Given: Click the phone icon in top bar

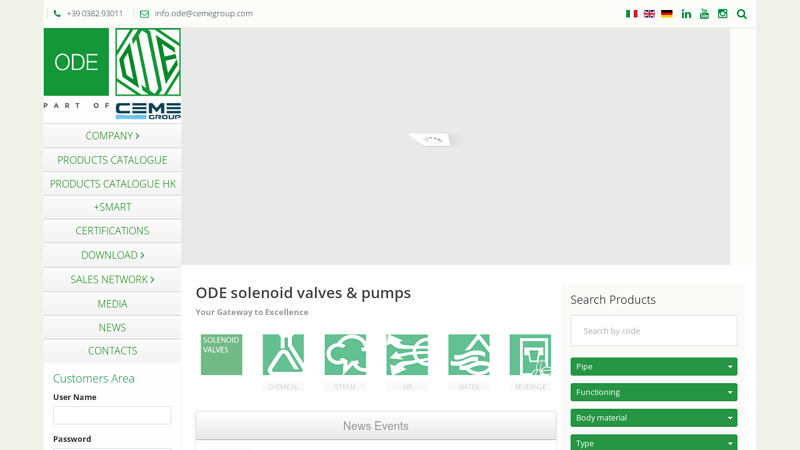Looking at the screenshot, I should point(57,14).
